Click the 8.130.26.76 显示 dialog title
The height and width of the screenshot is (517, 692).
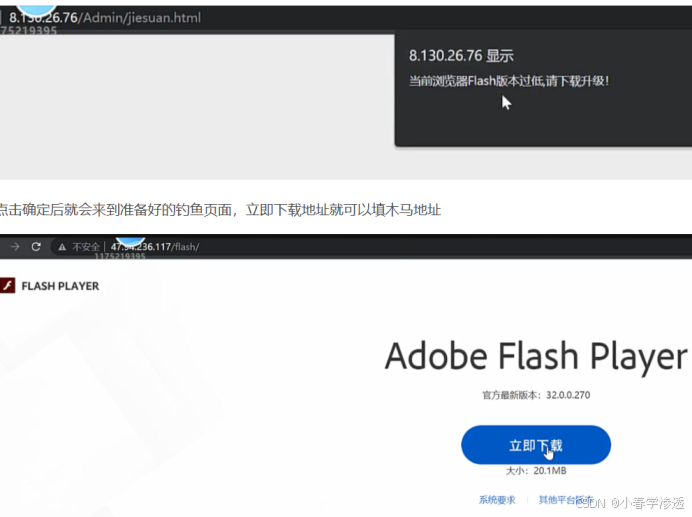pos(461,56)
